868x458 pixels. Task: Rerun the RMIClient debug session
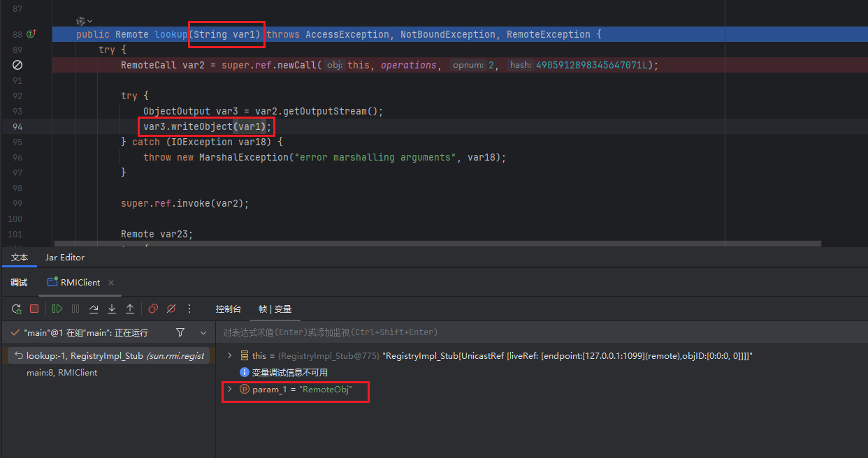pyautogui.click(x=16, y=309)
